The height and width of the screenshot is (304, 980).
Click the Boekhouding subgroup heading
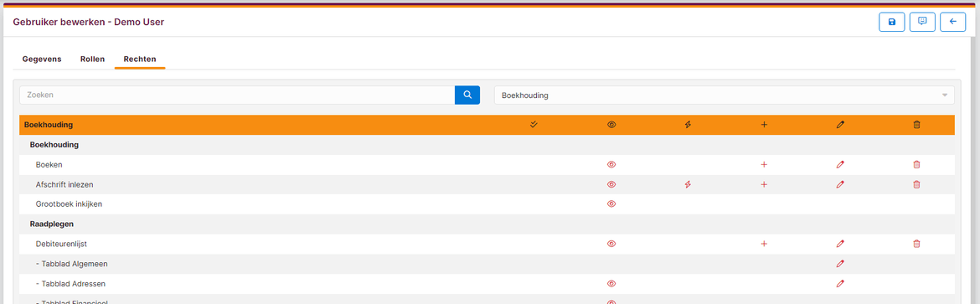[54, 145]
